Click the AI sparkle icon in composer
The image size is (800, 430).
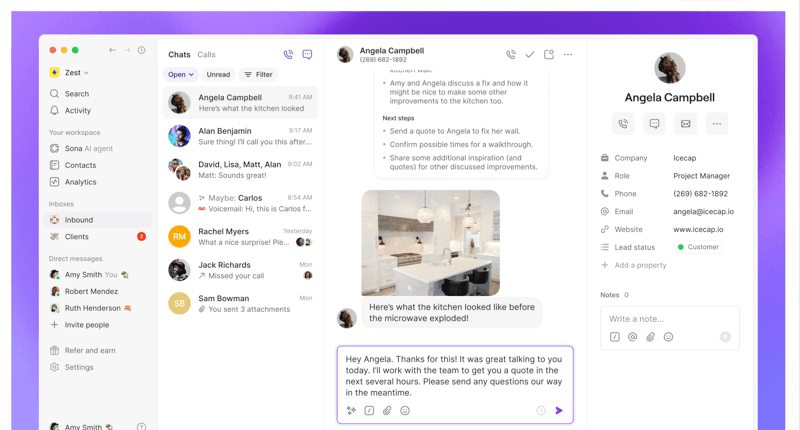point(351,411)
